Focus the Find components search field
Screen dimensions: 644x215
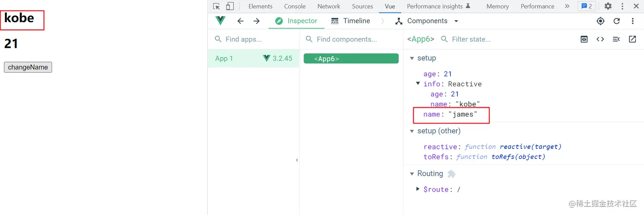(x=351, y=39)
